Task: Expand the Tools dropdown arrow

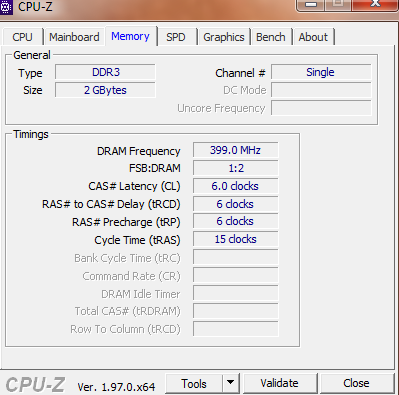Action: (231, 384)
